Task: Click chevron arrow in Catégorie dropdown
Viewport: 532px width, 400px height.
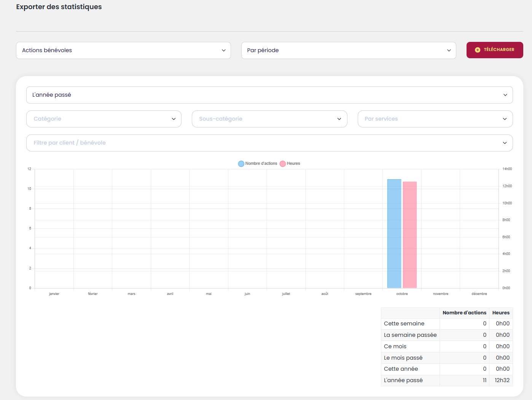Action: [x=174, y=119]
